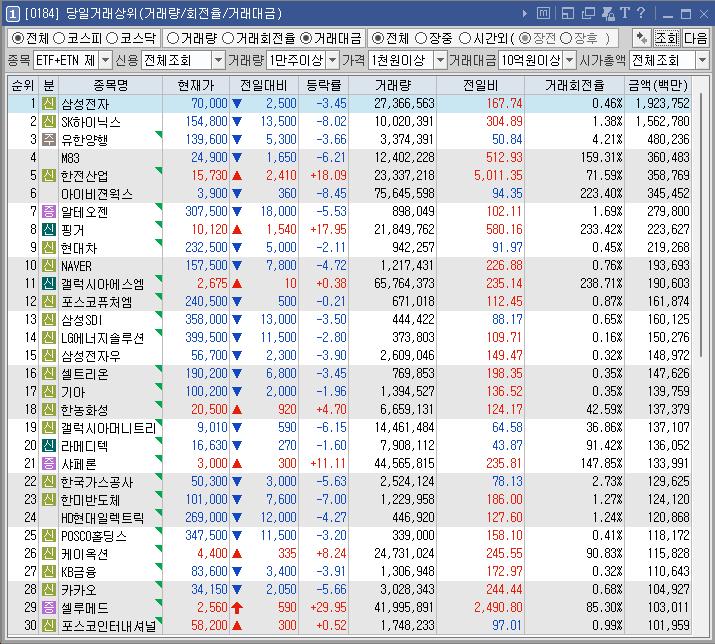Screen dimensions: 715x644
Task: Click the screen number 1 icon in title bar
Action: [x=12, y=14]
